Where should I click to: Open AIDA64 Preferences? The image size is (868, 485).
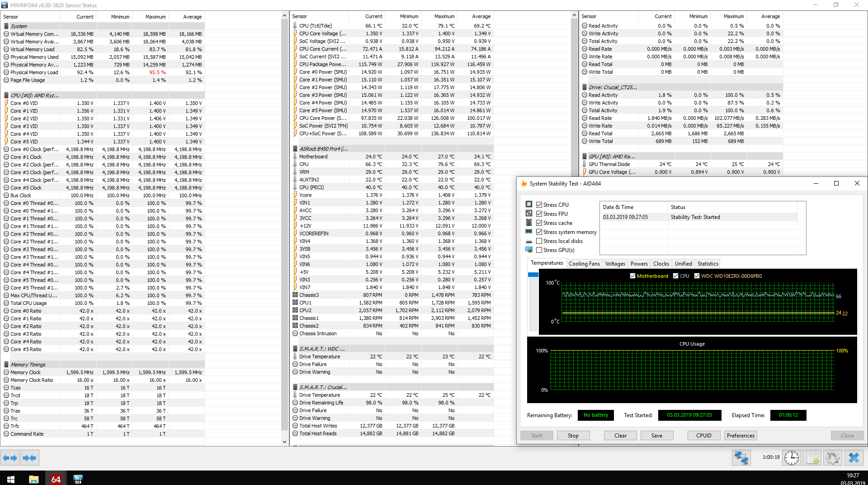(741, 436)
